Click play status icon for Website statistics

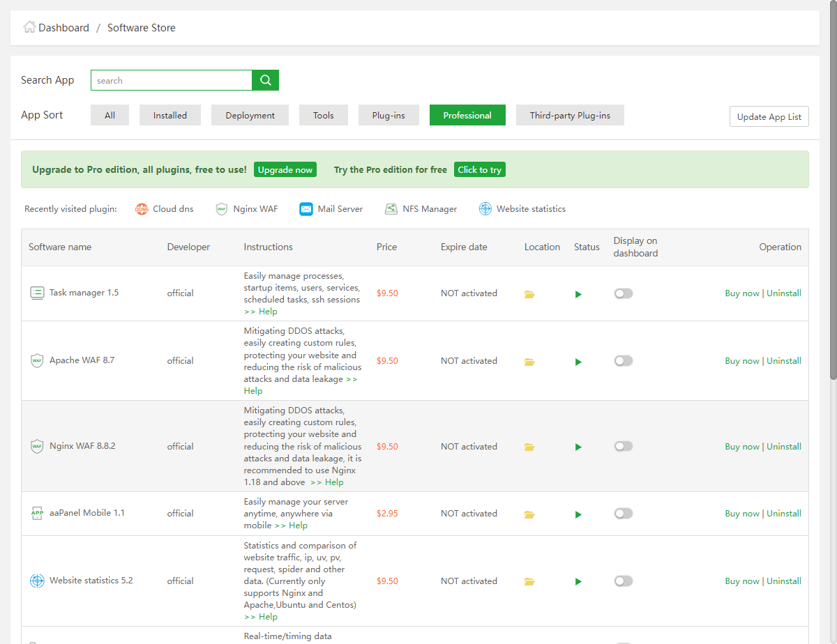pos(578,582)
